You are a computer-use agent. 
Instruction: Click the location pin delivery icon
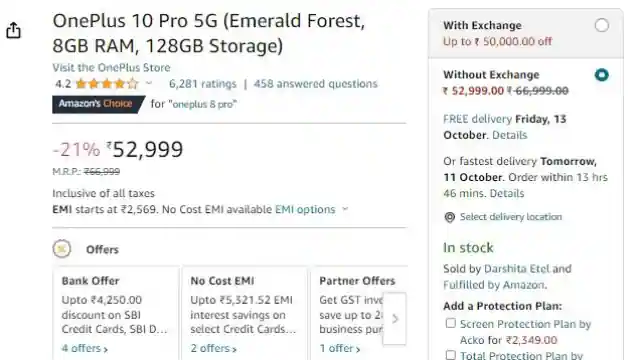[449, 217]
